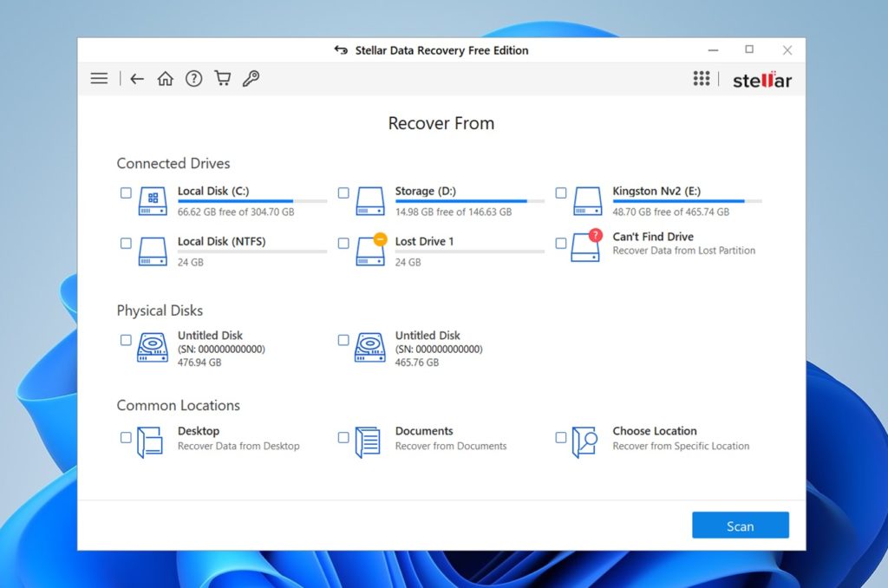The height and width of the screenshot is (588, 888).
Task: Check the first Untitled Disk physical drive
Action: (126, 342)
